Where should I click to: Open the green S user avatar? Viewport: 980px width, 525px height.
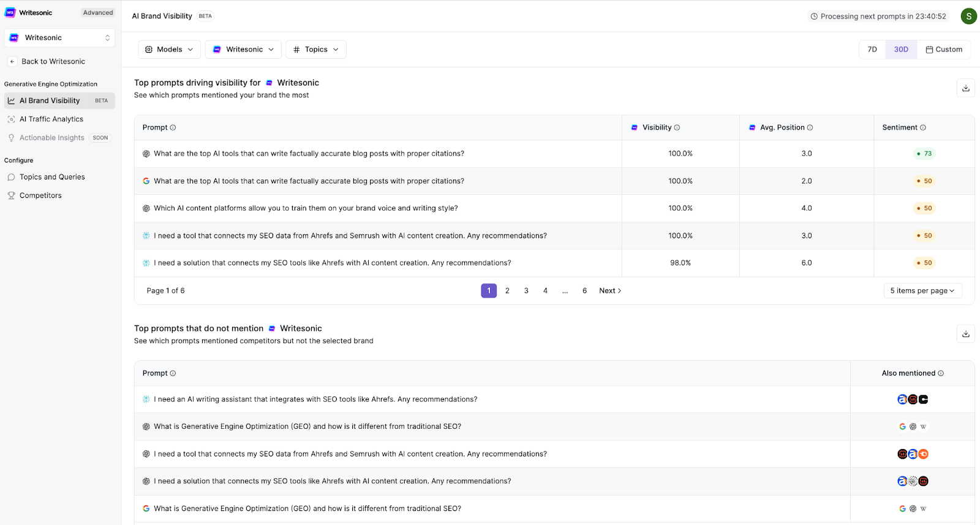click(968, 17)
